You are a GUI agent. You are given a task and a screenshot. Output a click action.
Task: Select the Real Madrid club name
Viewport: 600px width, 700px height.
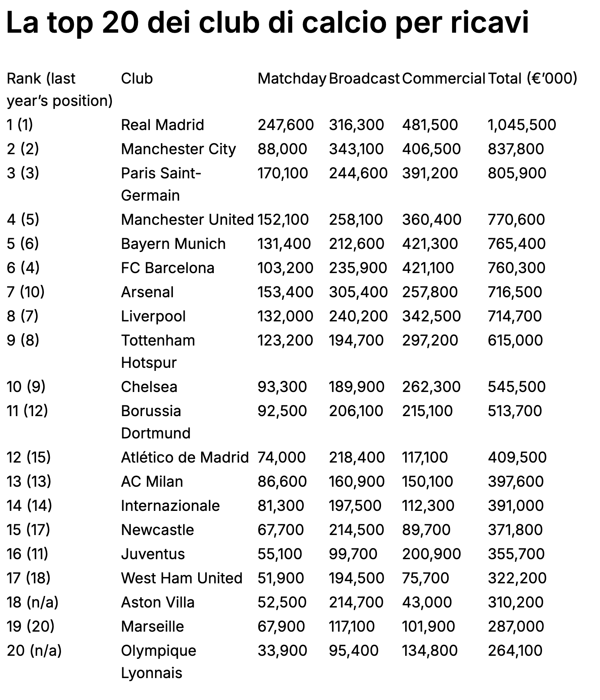coord(162,125)
